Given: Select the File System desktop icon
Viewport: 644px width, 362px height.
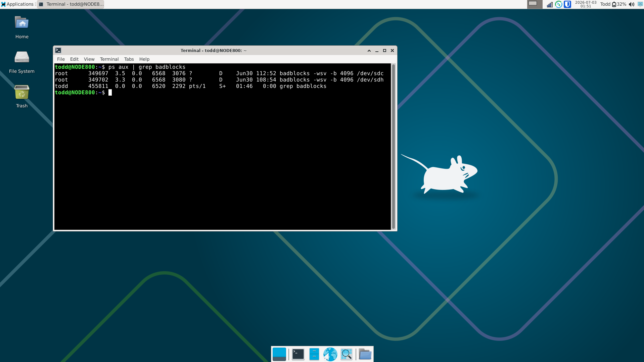Looking at the screenshot, I should pyautogui.click(x=22, y=62).
